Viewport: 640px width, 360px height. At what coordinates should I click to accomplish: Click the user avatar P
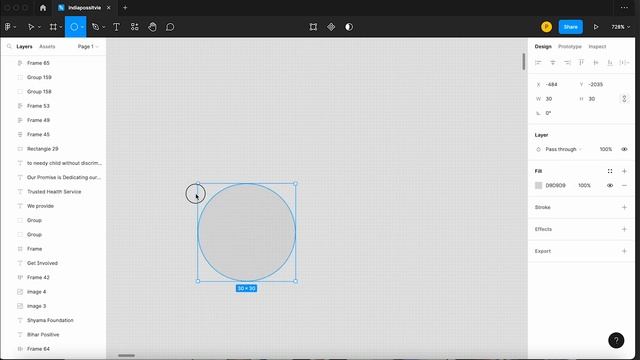[547, 27]
